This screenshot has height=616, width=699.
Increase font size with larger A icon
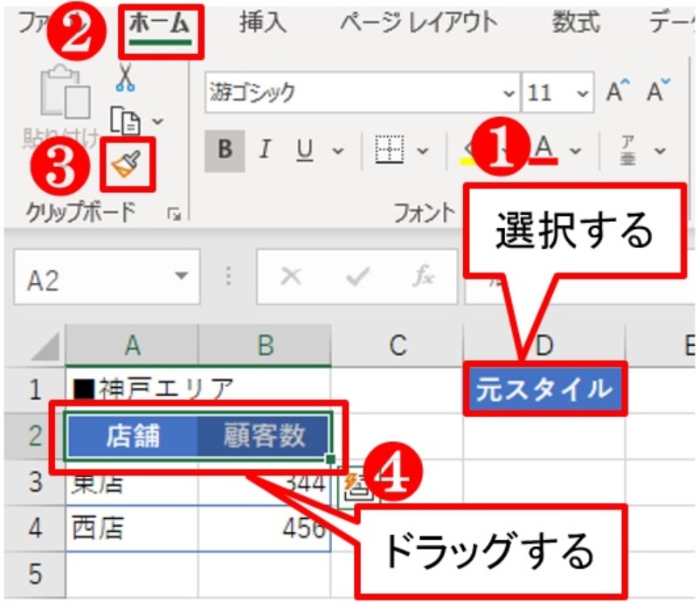pos(618,92)
